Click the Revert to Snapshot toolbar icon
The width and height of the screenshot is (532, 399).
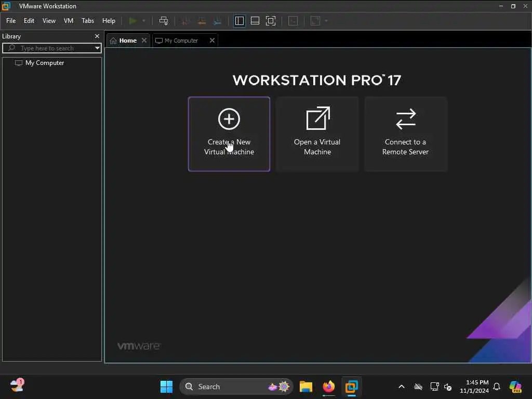[202, 21]
